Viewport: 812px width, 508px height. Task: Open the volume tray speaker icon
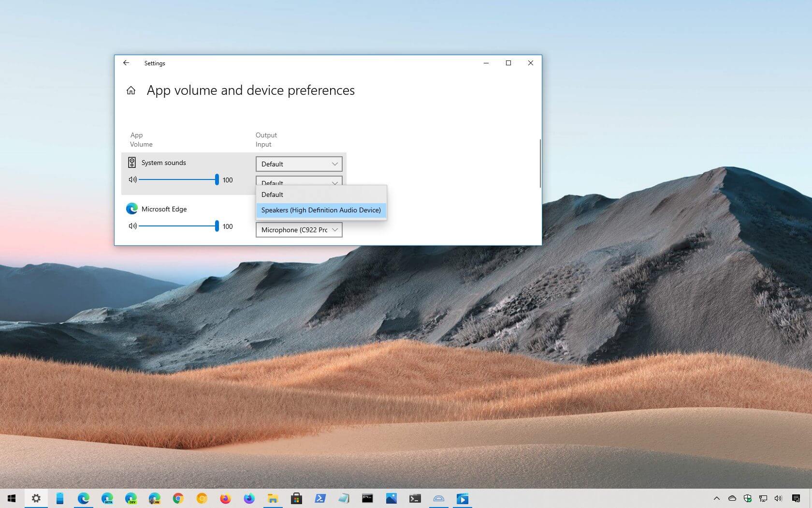pos(778,498)
